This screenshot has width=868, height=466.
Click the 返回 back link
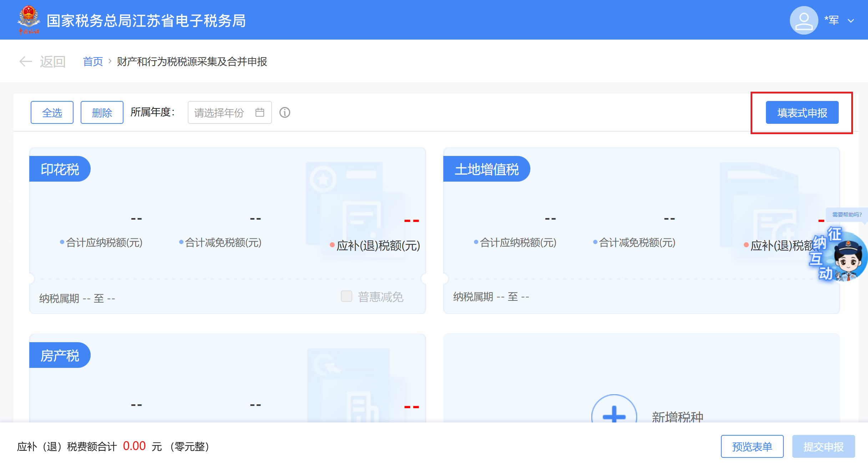point(52,61)
